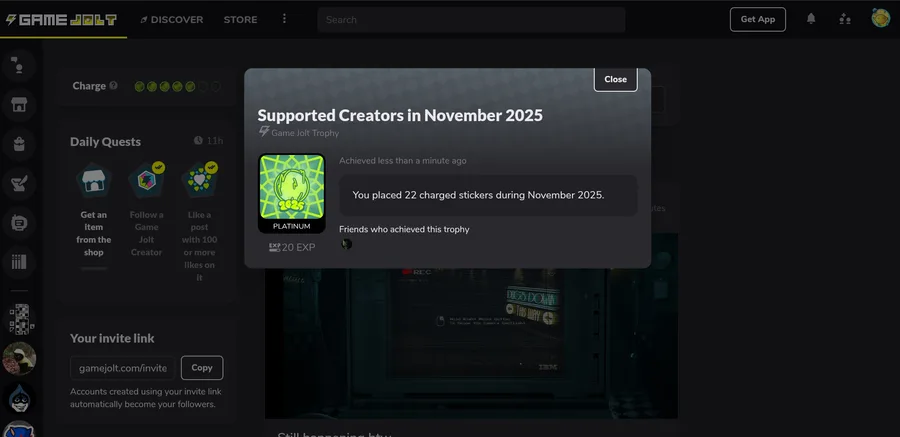The height and width of the screenshot is (437, 900).
Task: Open the backpack sidebar icon
Action: pyautogui.click(x=19, y=144)
